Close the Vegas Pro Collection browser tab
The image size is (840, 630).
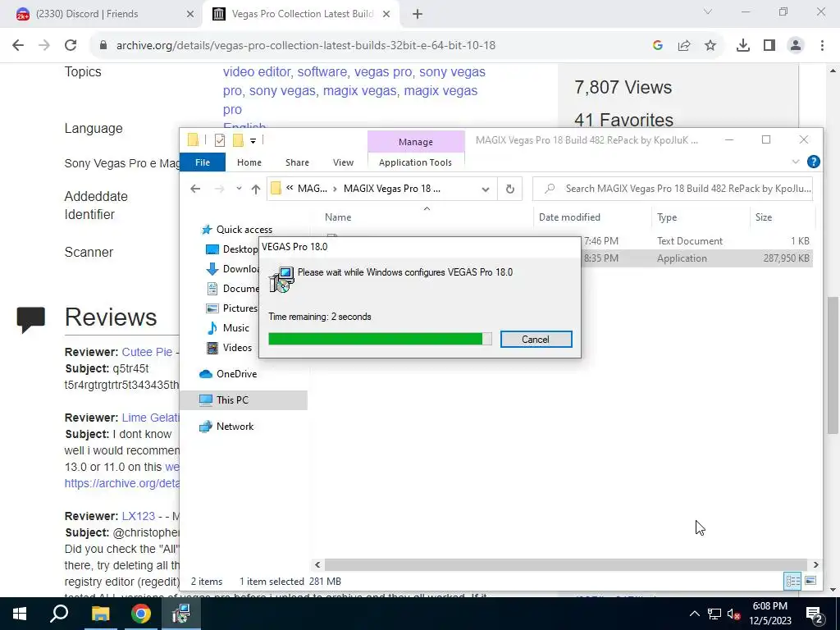(386, 14)
